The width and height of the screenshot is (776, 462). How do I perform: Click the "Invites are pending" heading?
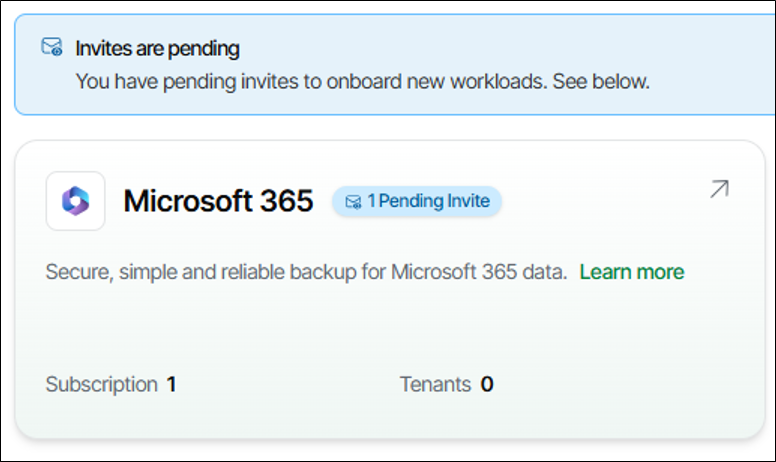(x=158, y=48)
